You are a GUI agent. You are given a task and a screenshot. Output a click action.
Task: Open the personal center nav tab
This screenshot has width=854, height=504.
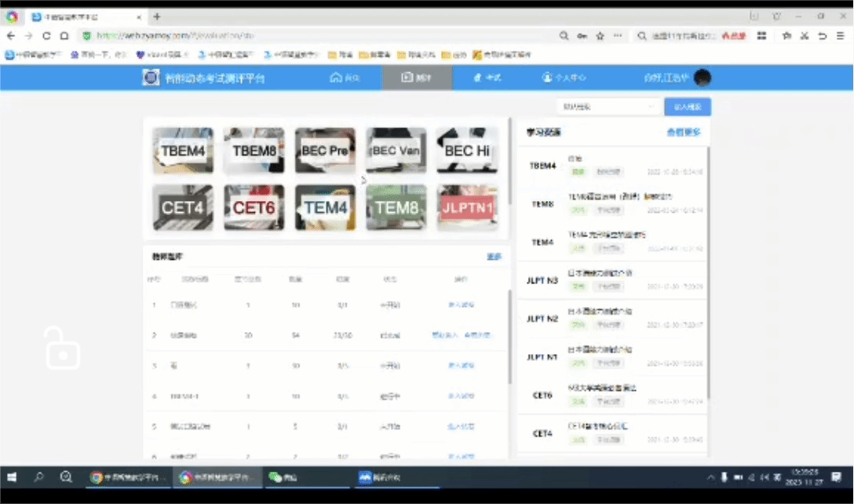pyautogui.click(x=564, y=78)
